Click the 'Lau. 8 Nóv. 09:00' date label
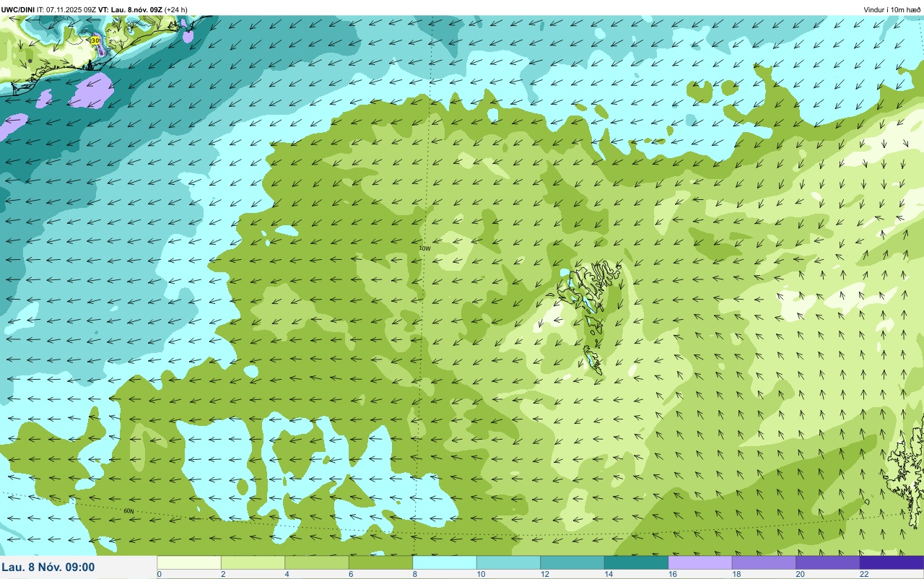The height and width of the screenshot is (579, 924). point(48,567)
